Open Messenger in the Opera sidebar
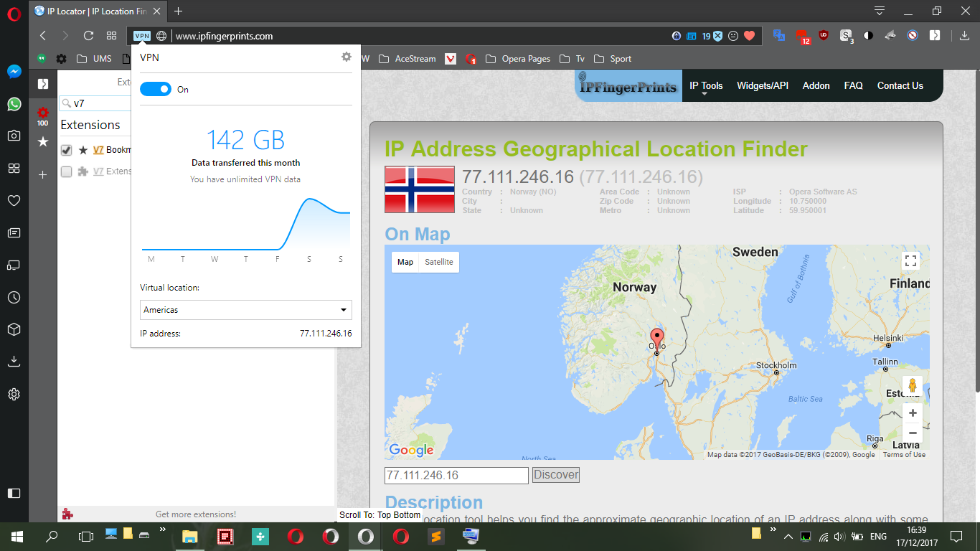 [x=14, y=72]
